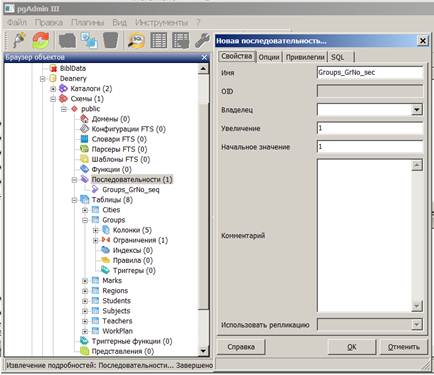This screenshot has height=375, width=434.
Task: Open the Использовать репликацию dropdown
Action: coord(417,324)
